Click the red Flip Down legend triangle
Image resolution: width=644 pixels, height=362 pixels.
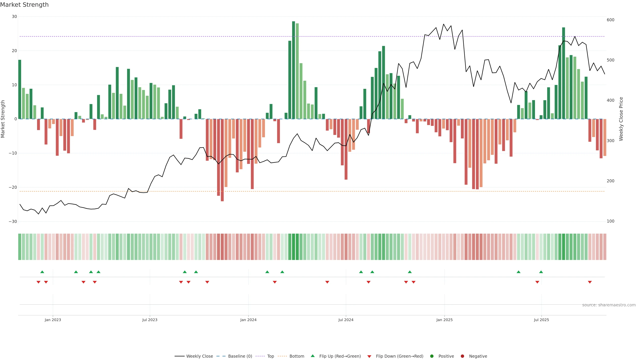(369, 356)
